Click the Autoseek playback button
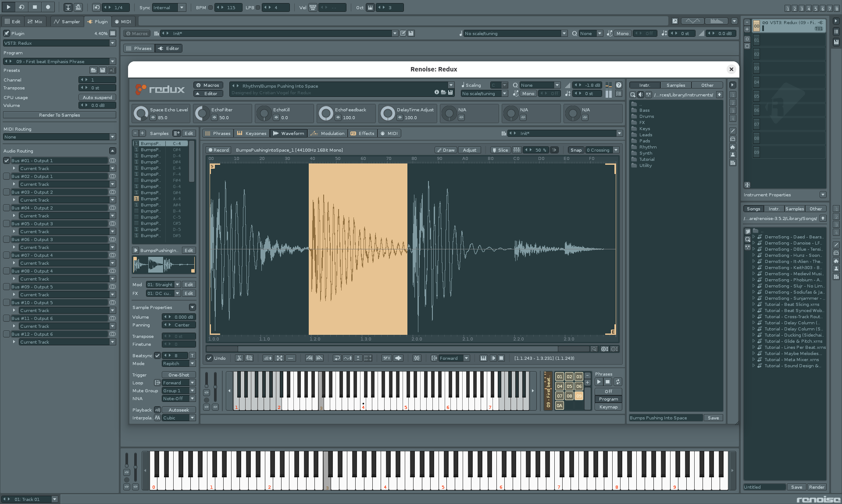The height and width of the screenshot is (504, 842). point(178,410)
